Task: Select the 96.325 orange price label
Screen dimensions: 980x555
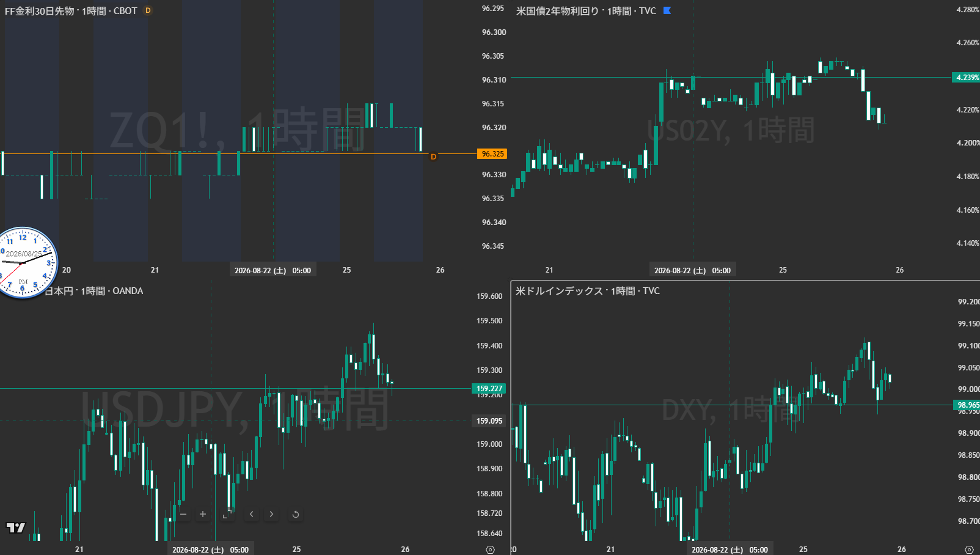Action: click(x=492, y=153)
